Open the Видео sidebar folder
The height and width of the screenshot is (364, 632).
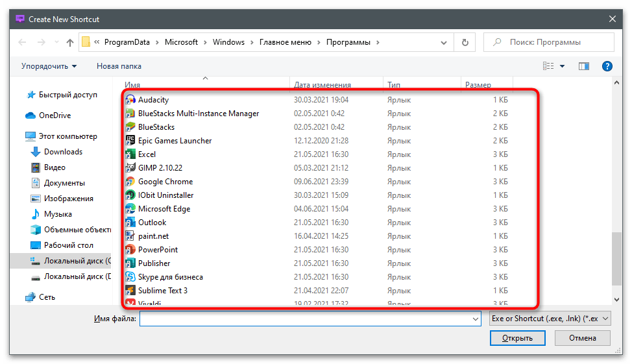pos(49,167)
